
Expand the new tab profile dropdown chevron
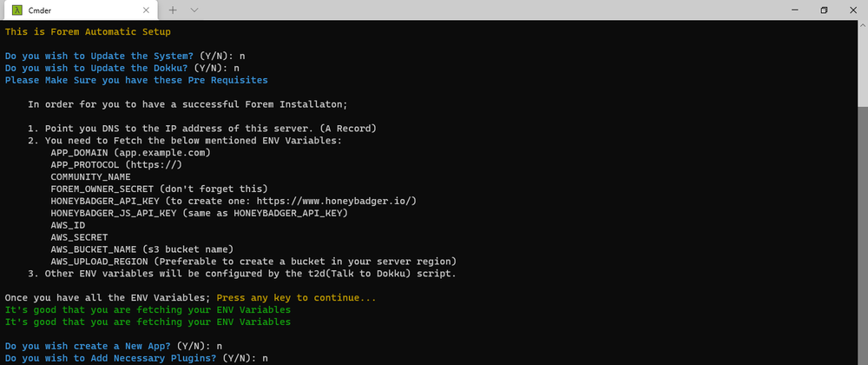194,10
